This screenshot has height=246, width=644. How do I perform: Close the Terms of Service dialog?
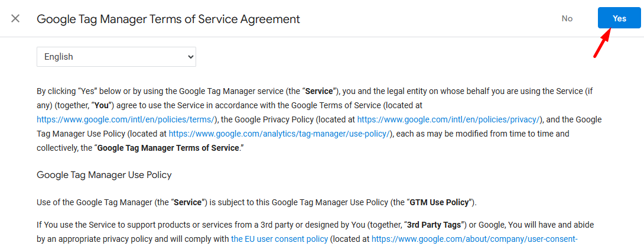15,18
